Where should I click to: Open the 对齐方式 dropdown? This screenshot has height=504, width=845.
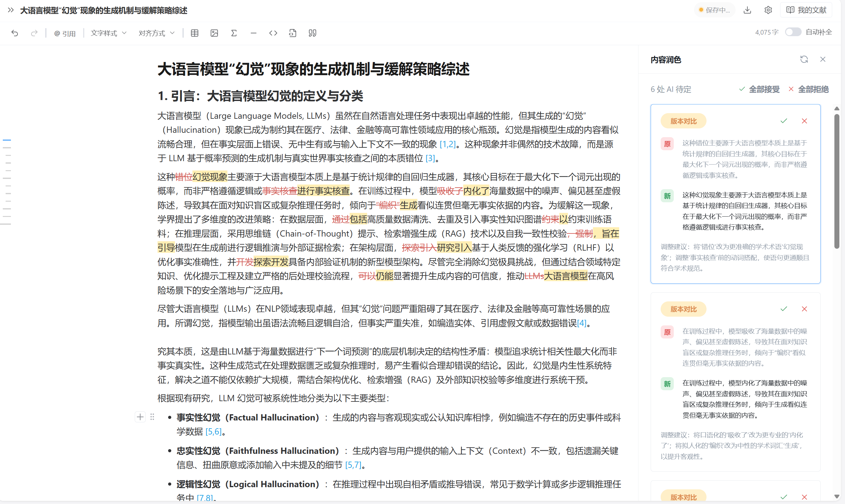(x=156, y=33)
